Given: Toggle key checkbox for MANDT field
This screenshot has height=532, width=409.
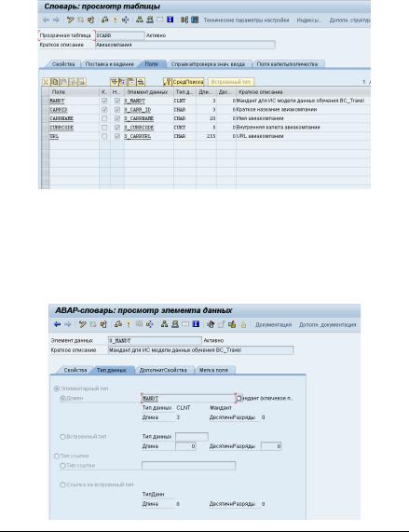Looking at the screenshot, I should [104, 101].
